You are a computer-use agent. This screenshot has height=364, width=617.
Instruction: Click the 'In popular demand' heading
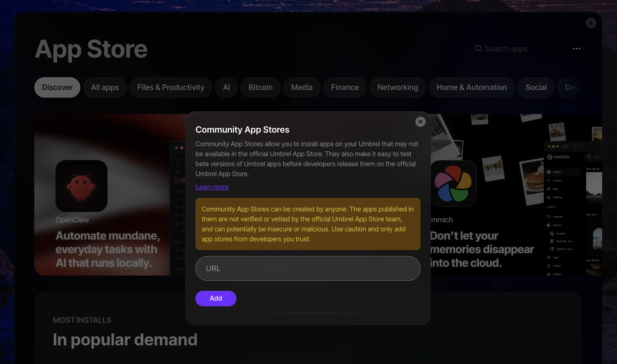click(x=125, y=340)
